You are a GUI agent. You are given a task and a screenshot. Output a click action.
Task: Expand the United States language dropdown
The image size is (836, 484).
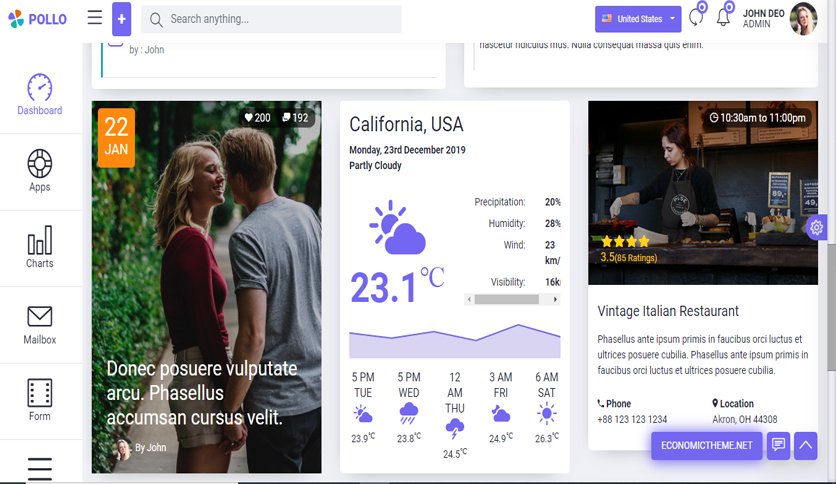[x=638, y=19]
